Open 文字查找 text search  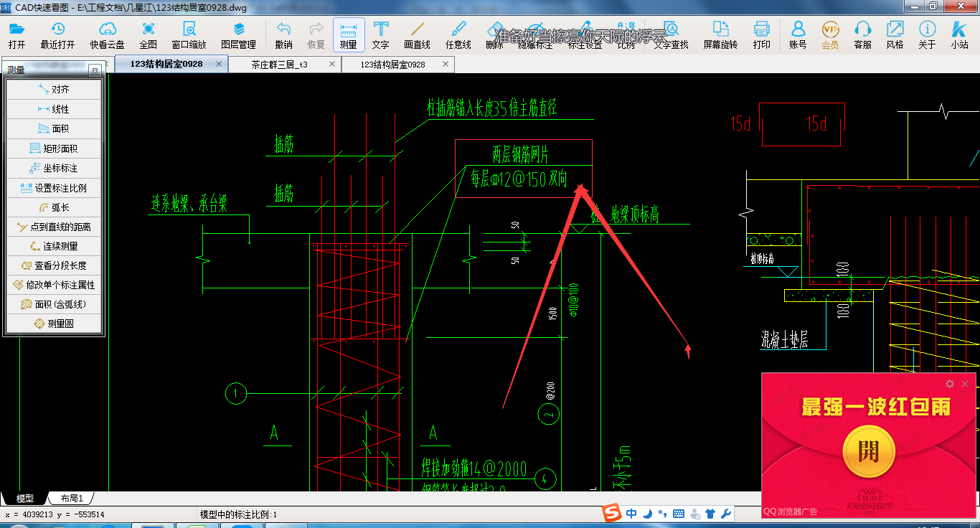(x=671, y=34)
